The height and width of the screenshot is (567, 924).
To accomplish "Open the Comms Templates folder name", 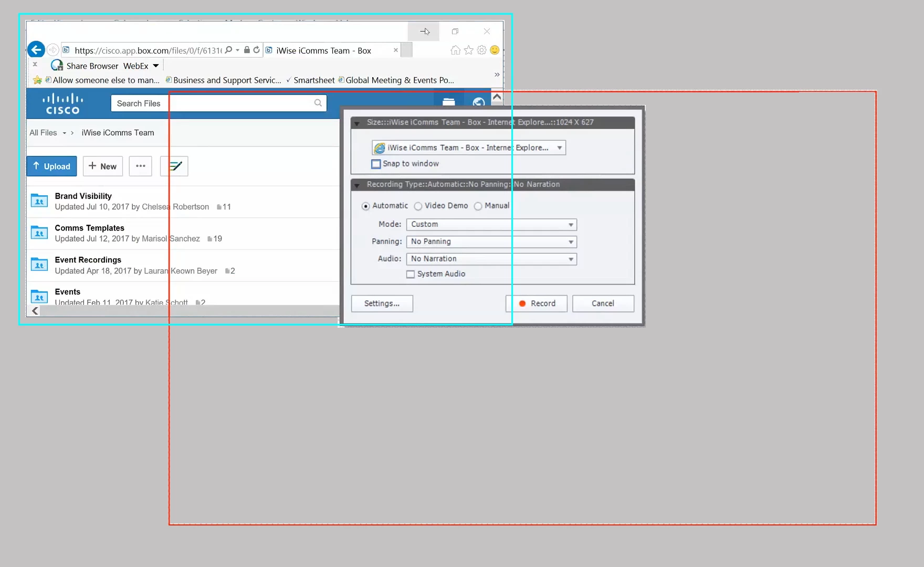I will coord(90,228).
